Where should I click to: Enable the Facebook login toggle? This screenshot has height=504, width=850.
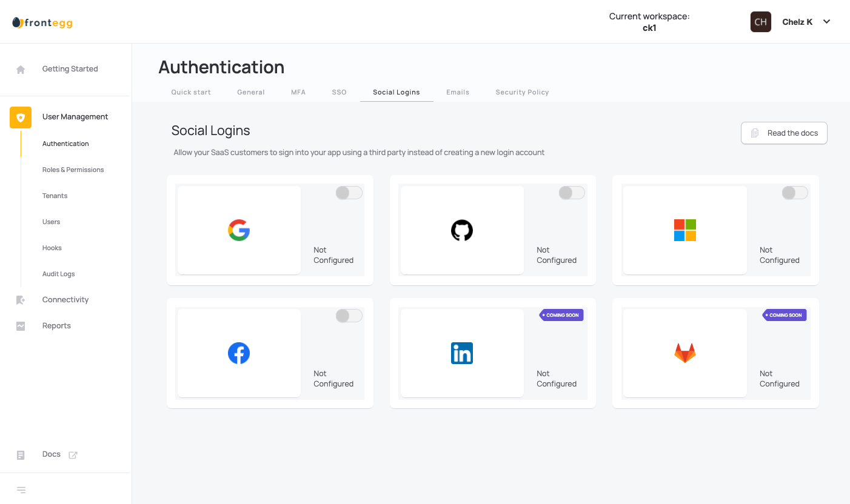[349, 316]
